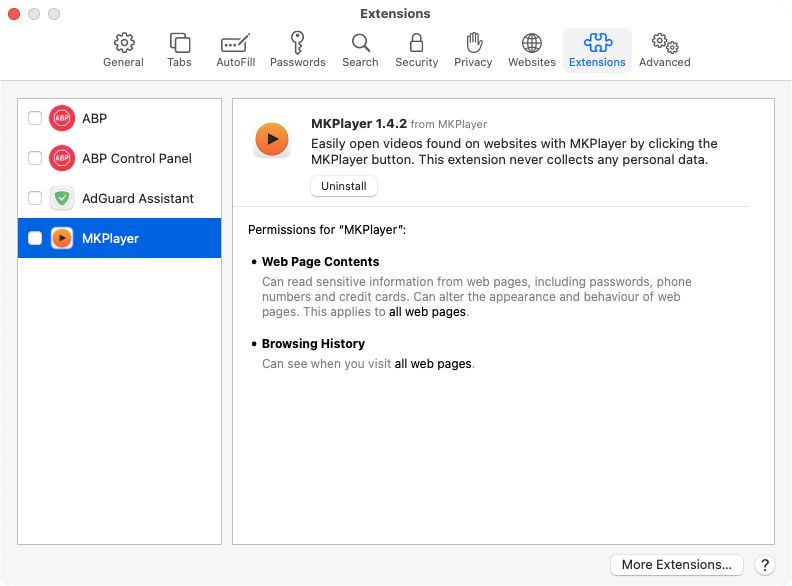This screenshot has height=586, width=792.
Task: Uninstall the MKPlayer extension
Action: click(344, 186)
